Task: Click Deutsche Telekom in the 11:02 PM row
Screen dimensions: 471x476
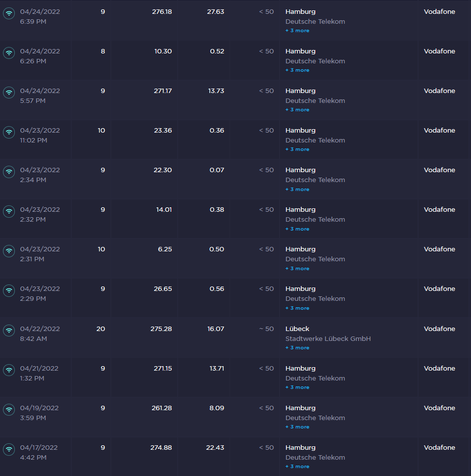Action: [x=315, y=141]
